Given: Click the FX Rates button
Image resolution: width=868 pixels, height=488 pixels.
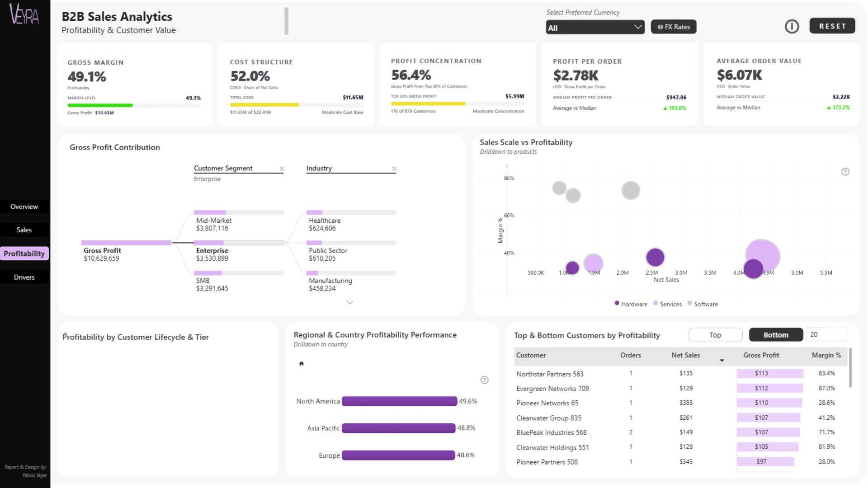Looking at the screenshot, I should (x=673, y=27).
